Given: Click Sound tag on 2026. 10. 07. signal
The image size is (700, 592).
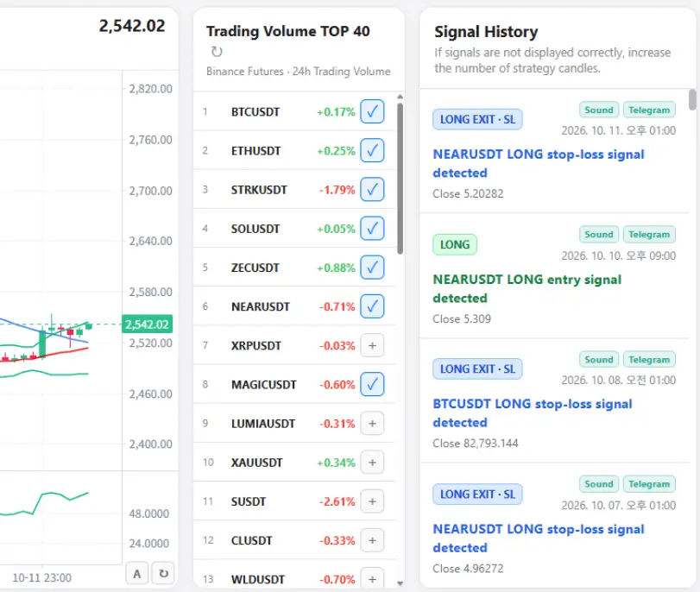Looking at the screenshot, I should [x=599, y=484].
